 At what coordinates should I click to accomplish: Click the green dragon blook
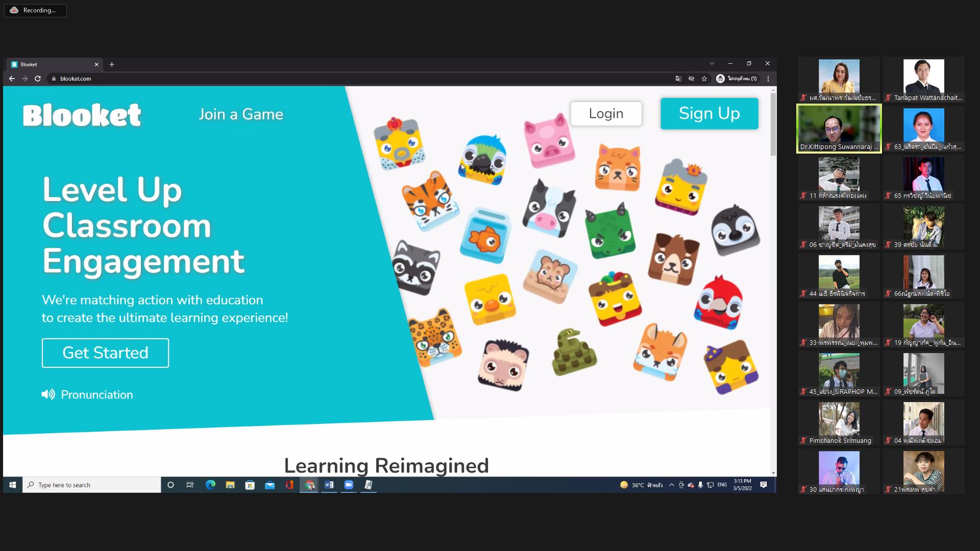[610, 232]
